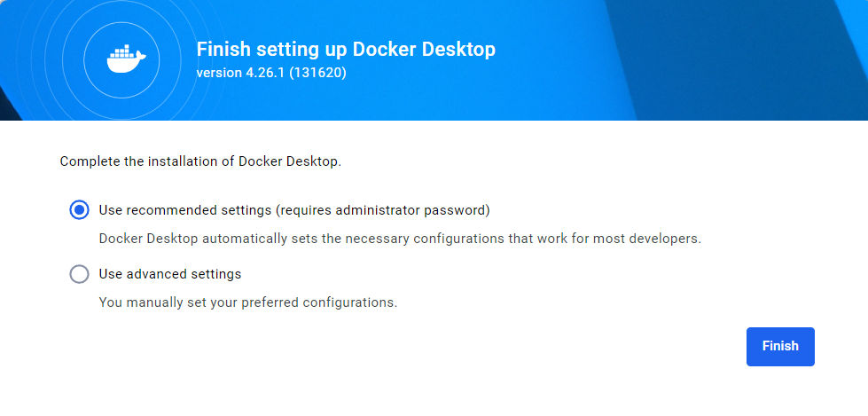Click the inner circle border around the whale

tap(84, 60)
